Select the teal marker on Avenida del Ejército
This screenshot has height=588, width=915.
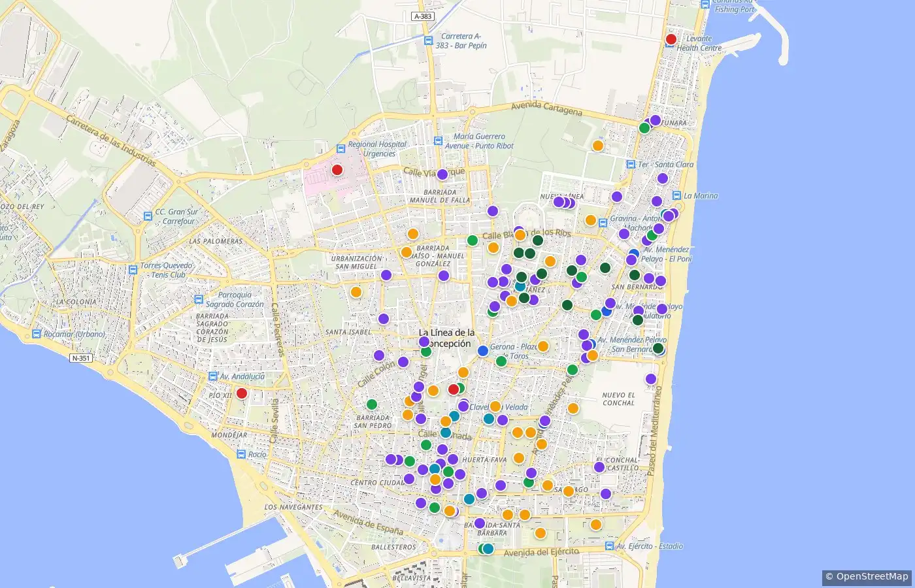point(488,549)
